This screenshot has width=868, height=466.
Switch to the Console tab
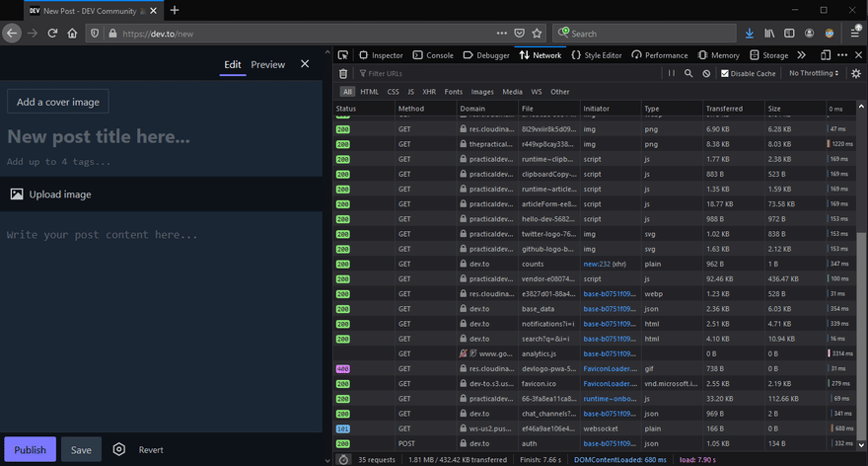coord(433,55)
